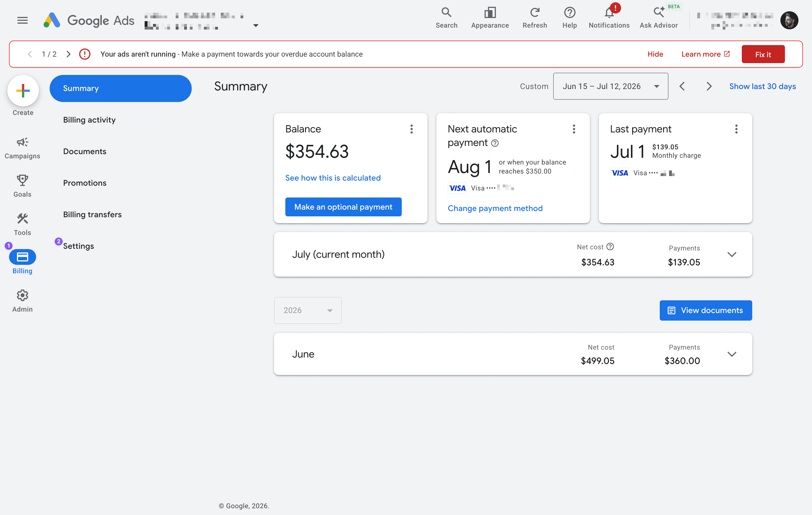Click the Visa logo in Last payment

click(619, 173)
